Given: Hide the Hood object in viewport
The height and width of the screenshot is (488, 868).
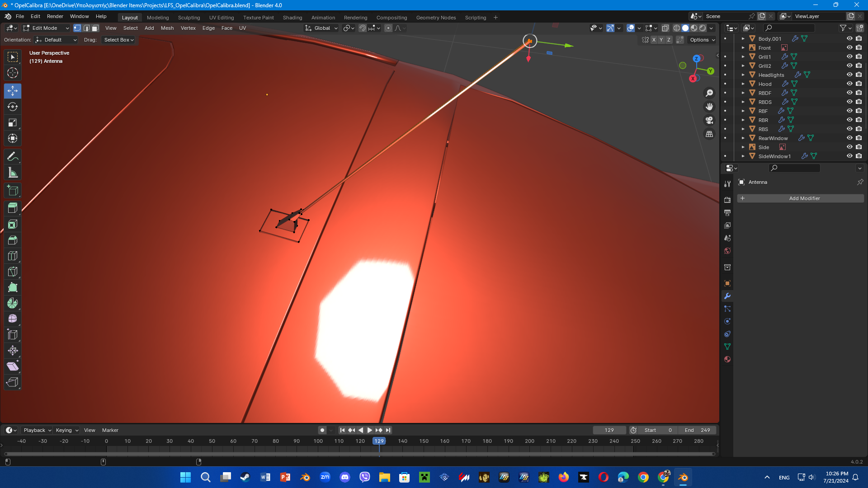Looking at the screenshot, I should (849, 84).
